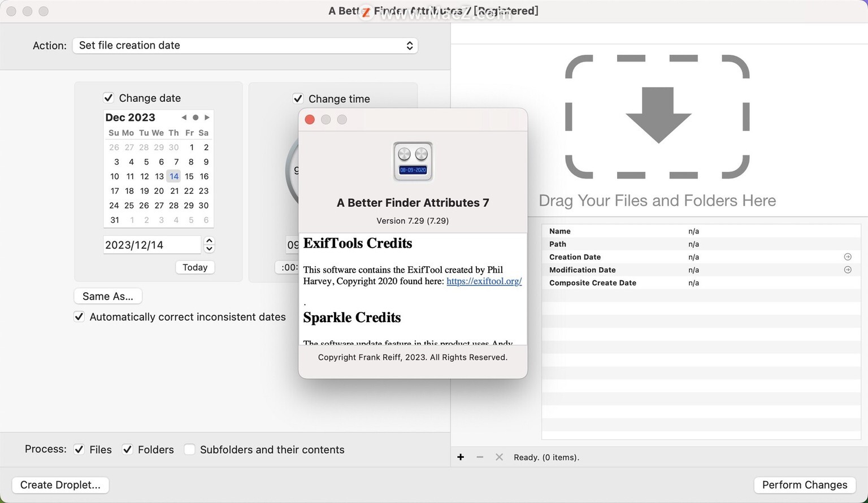Enable Subfolders and their contents checkbox

pos(189,449)
